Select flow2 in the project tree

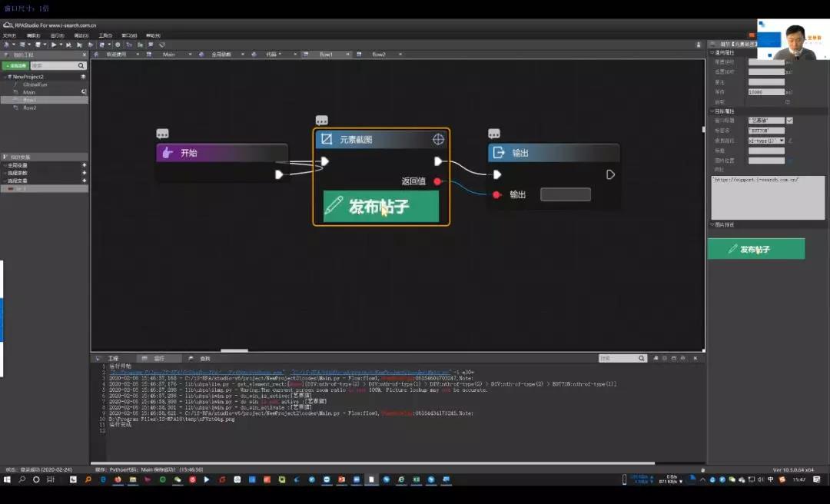point(29,108)
